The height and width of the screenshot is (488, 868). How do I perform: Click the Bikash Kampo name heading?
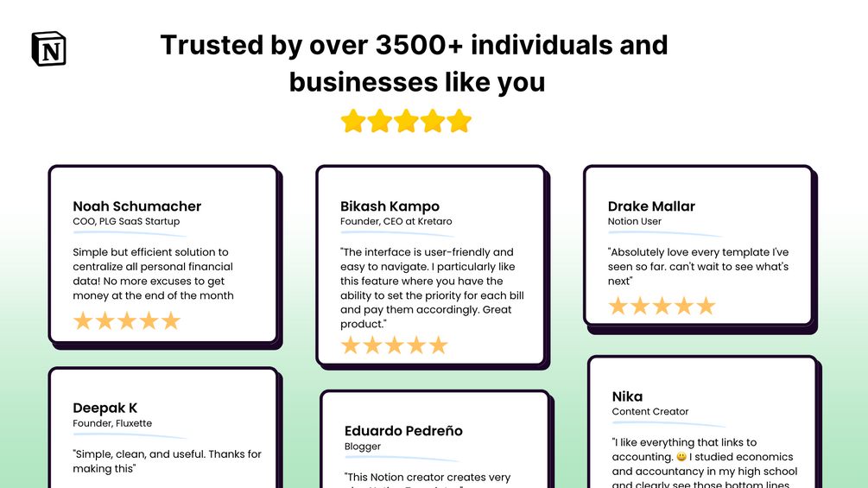(390, 206)
